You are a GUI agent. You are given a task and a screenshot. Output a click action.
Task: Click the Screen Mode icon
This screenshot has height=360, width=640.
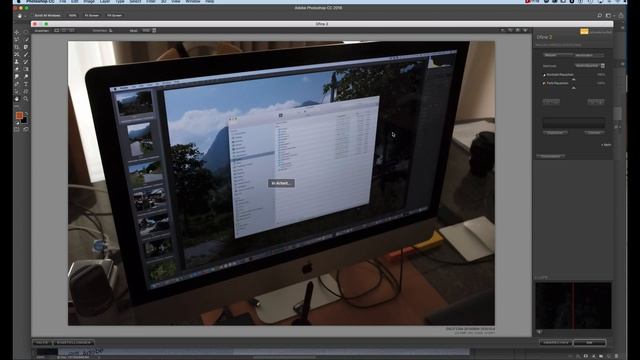click(x=26, y=129)
